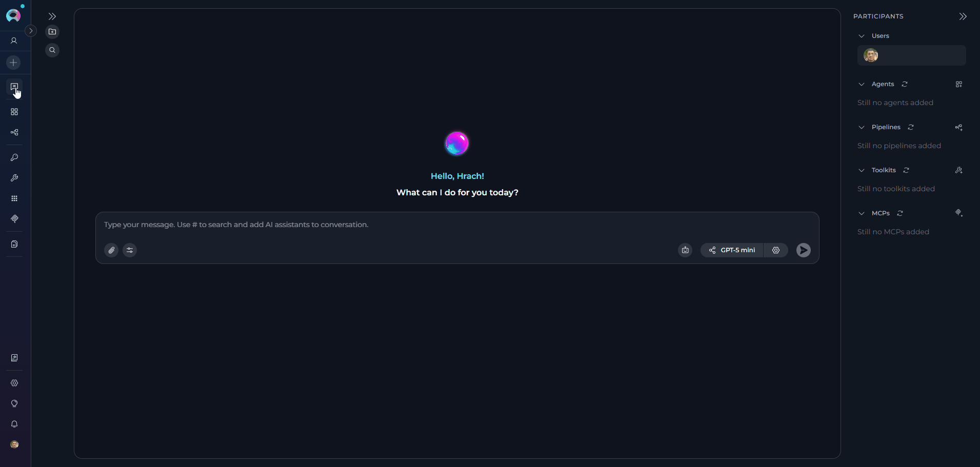Collapse the MCPs section chevron

pyautogui.click(x=861, y=213)
